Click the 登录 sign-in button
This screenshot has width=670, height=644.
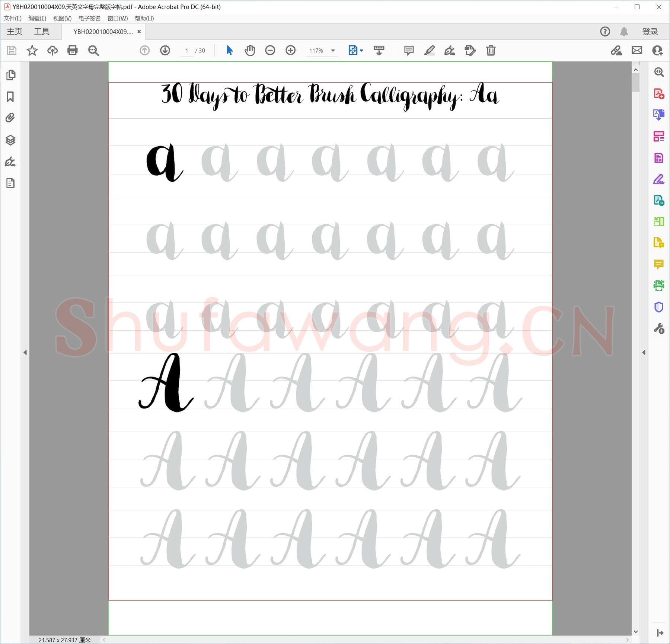click(x=650, y=32)
